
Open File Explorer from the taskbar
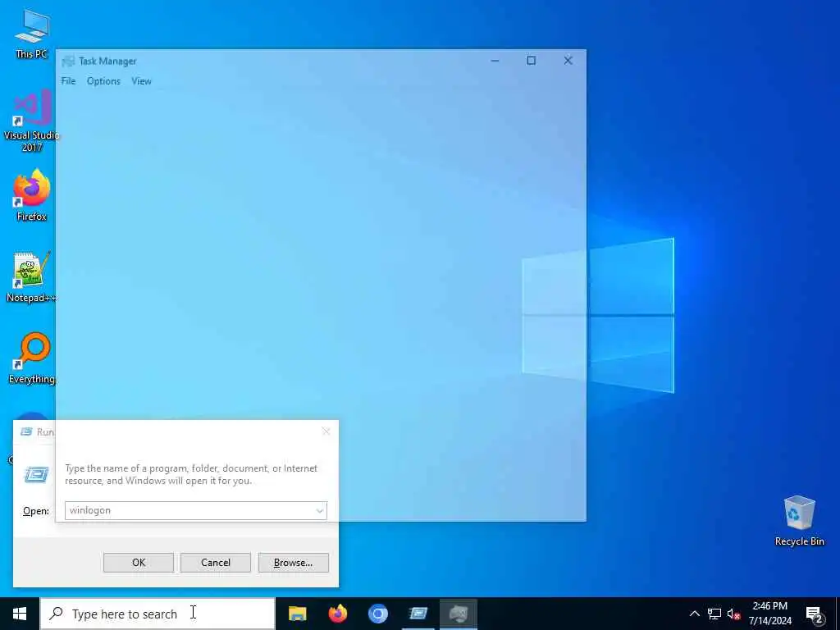[297, 614]
